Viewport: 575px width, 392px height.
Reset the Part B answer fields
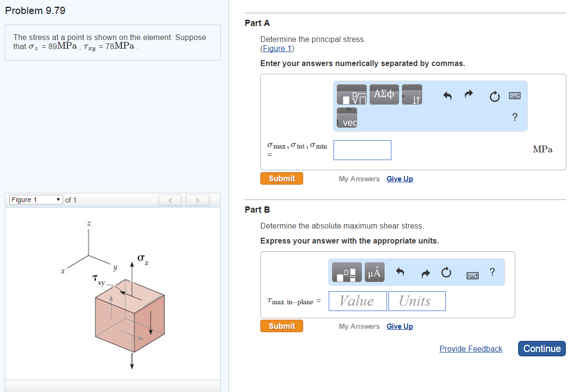pyautogui.click(x=446, y=273)
